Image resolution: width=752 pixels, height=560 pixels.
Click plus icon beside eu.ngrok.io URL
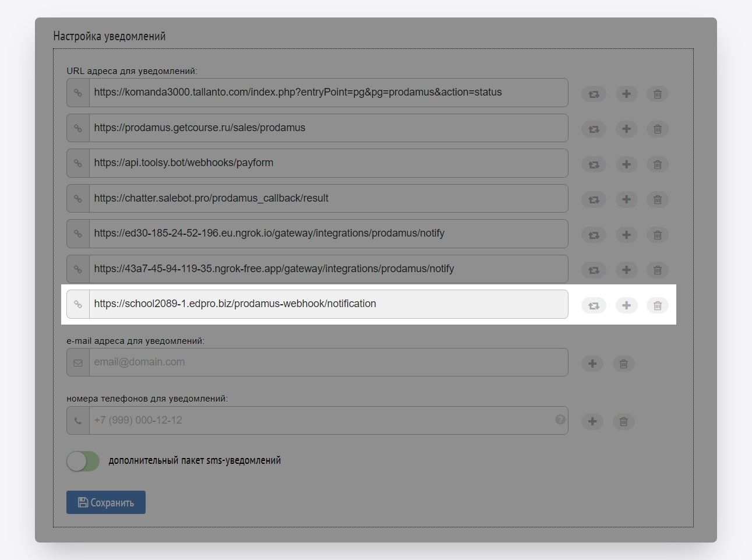point(626,235)
